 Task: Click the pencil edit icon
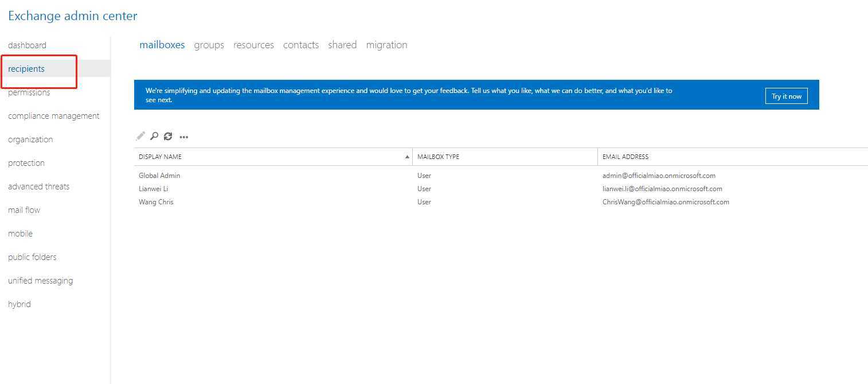click(x=140, y=136)
